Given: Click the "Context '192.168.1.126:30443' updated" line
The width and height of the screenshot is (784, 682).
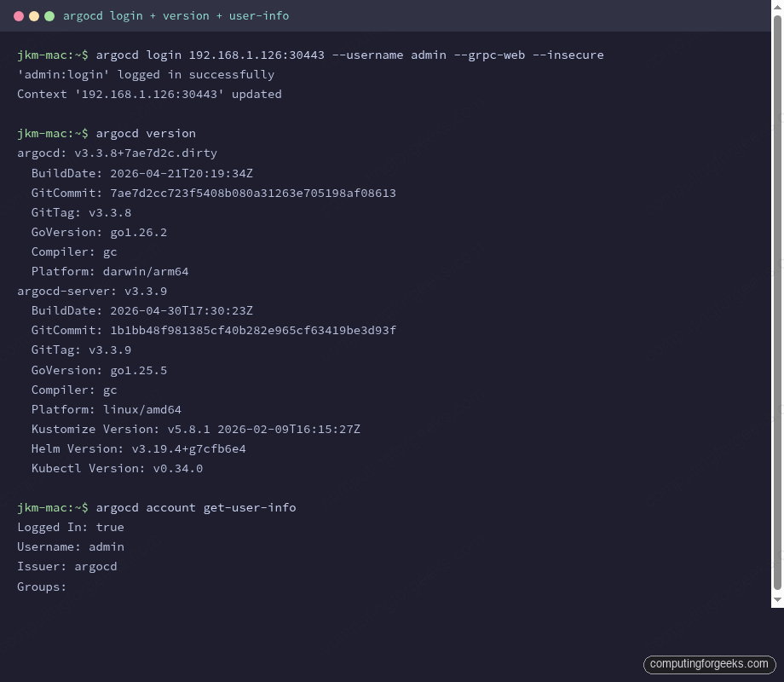Looking at the screenshot, I should pyautogui.click(x=149, y=94).
